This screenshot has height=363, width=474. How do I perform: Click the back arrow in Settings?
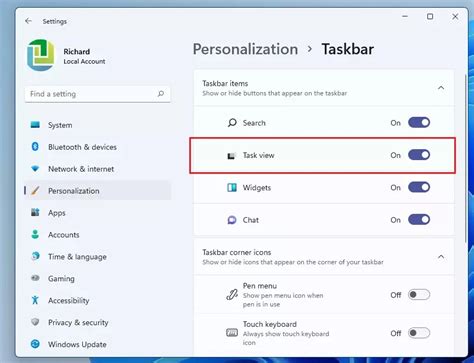tap(28, 21)
